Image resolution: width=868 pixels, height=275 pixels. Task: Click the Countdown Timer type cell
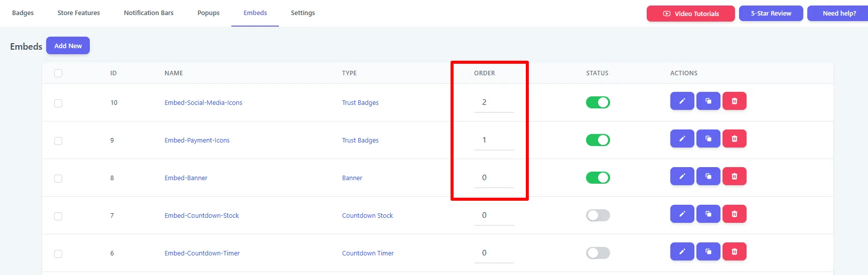(x=368, y=253)
